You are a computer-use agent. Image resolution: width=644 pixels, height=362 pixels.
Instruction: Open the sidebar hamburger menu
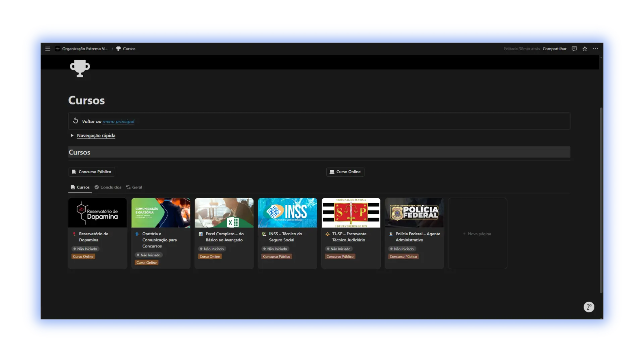click(x=48, y=49)
